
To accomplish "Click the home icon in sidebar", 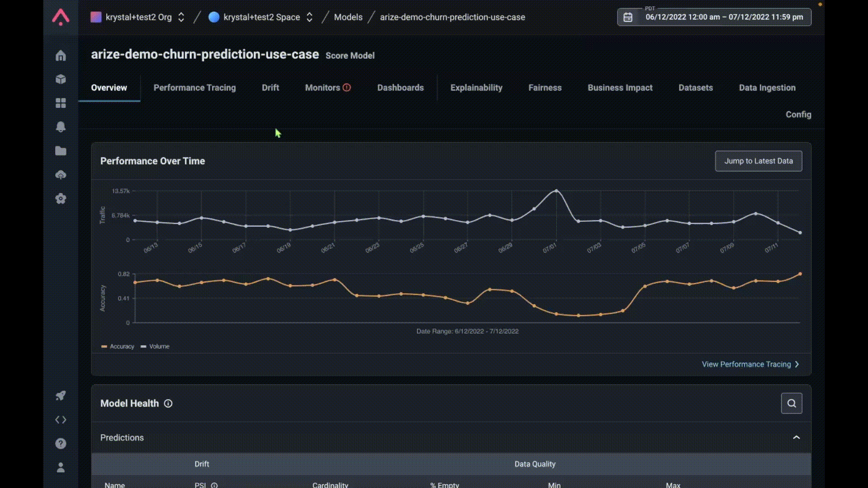I will (61, 56).
